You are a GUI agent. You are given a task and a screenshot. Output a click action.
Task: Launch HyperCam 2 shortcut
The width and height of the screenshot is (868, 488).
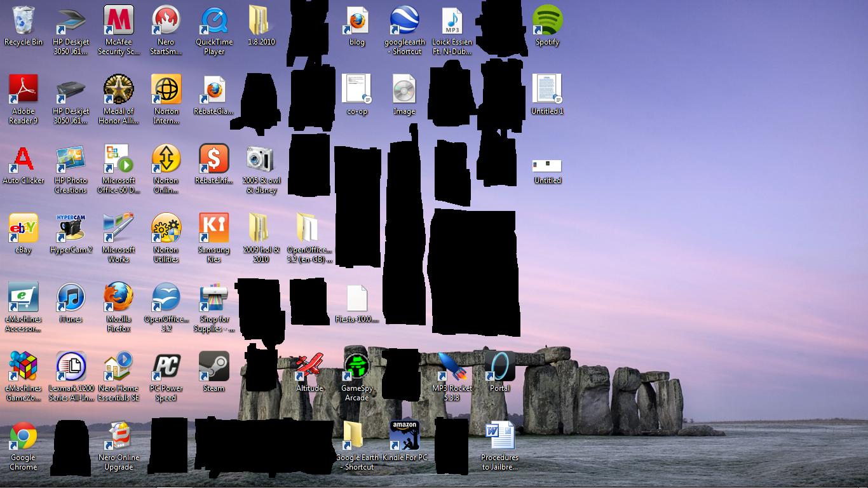point(71,228)
